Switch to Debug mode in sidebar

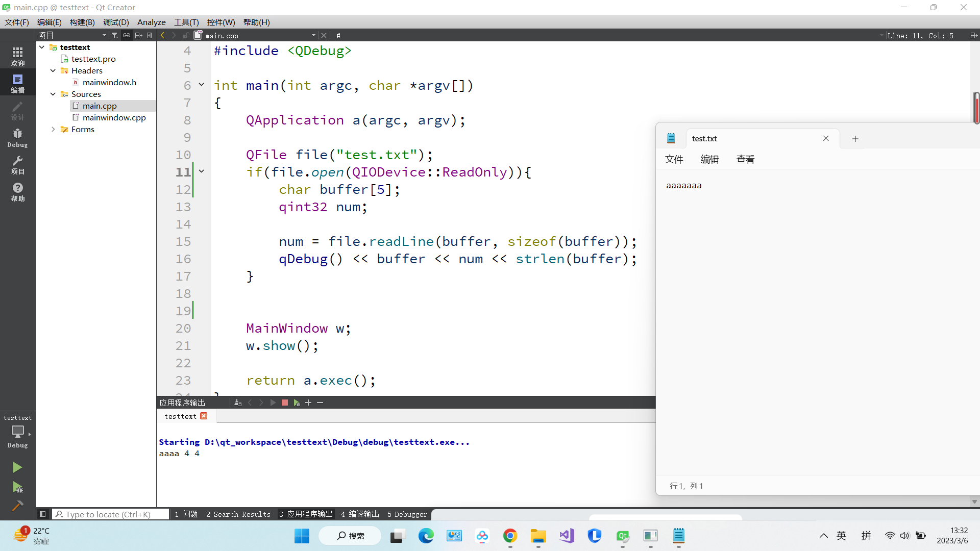(x=17, y=138)
